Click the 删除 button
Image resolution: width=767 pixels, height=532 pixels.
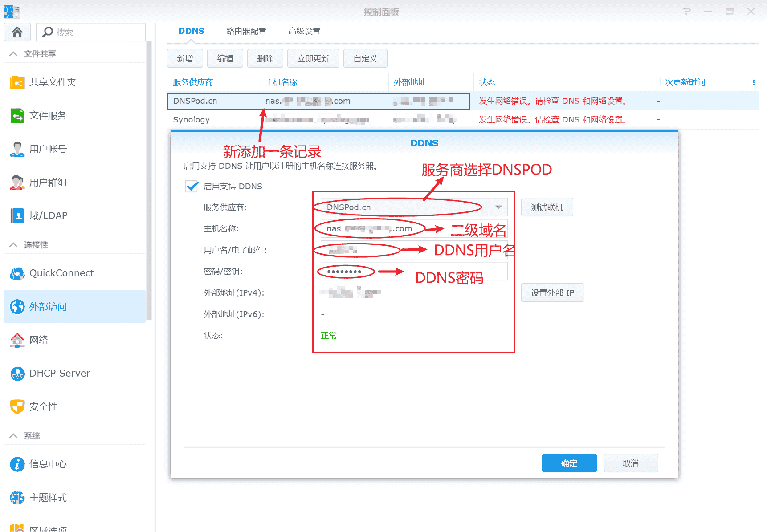[265, 58]
